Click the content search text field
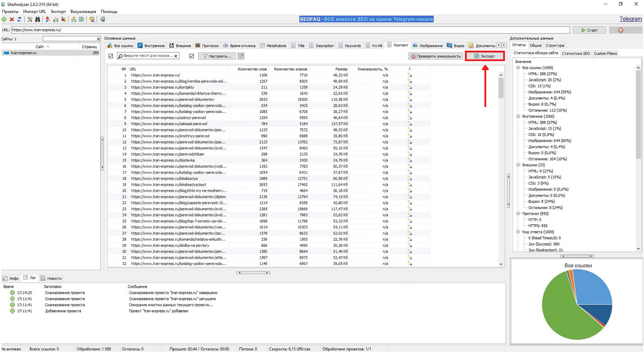644x352 pixels. point(148,56)
